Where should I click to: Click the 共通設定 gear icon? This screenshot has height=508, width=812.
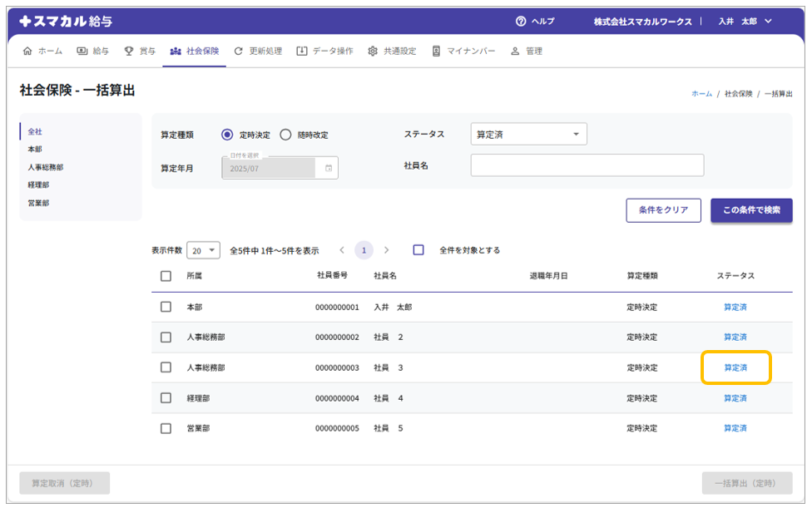click(x=373, y=51)
